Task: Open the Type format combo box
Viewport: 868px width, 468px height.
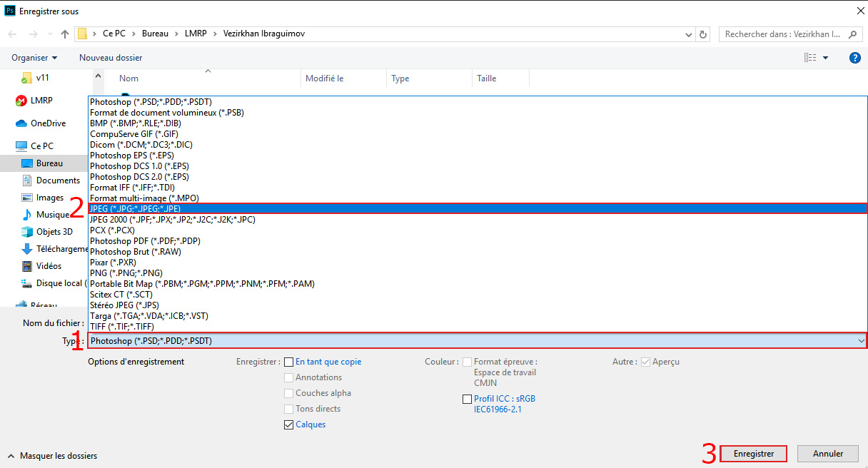Action: (x=477, y=341)
